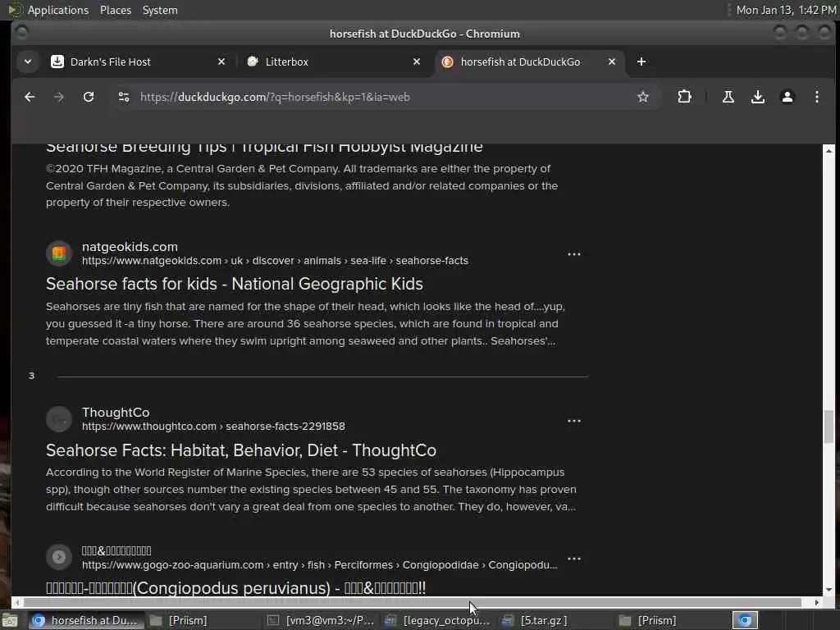
Task: Click the horizontal scroll right arrow
Action: pyautogui.click(x=816, y=602)
